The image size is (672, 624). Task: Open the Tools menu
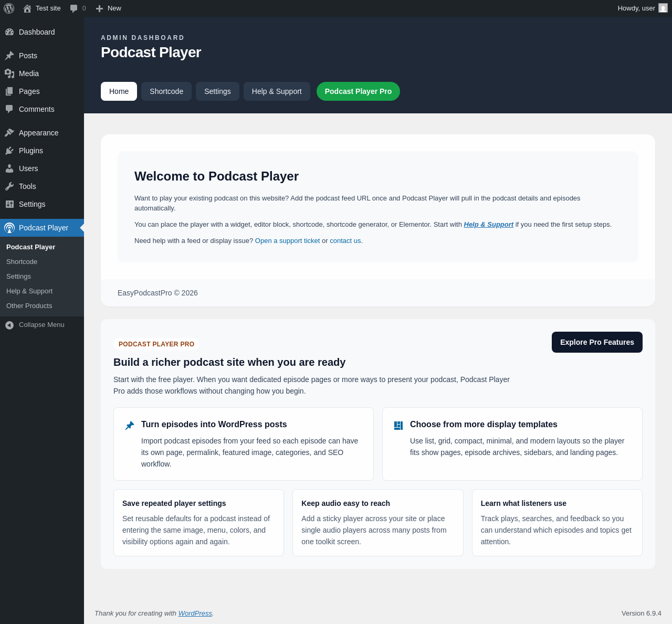(42, 186)
